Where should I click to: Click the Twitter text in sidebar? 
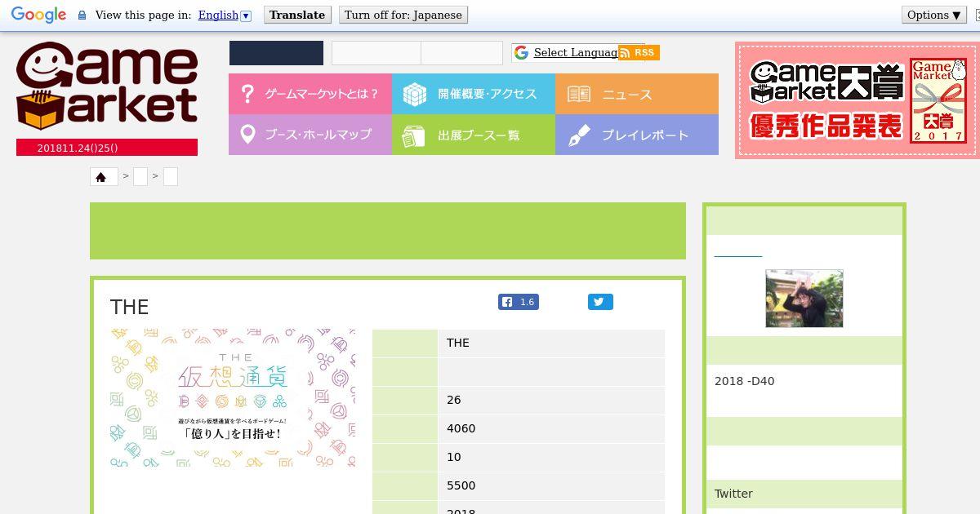pyautogui.click(x=733, y=494)
